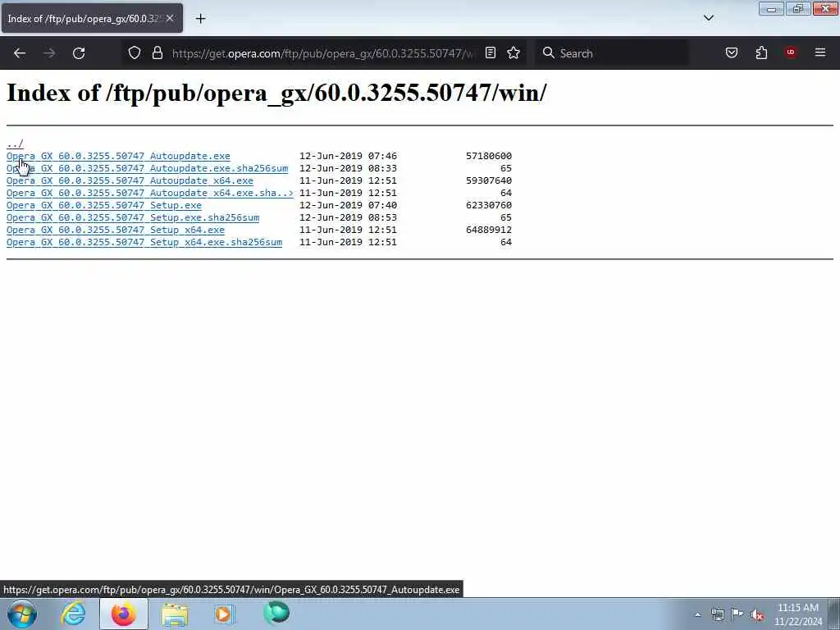Viewport: 840px width, 630px height.
Task: Open Firefox application menu
Action: click(820, 52)
